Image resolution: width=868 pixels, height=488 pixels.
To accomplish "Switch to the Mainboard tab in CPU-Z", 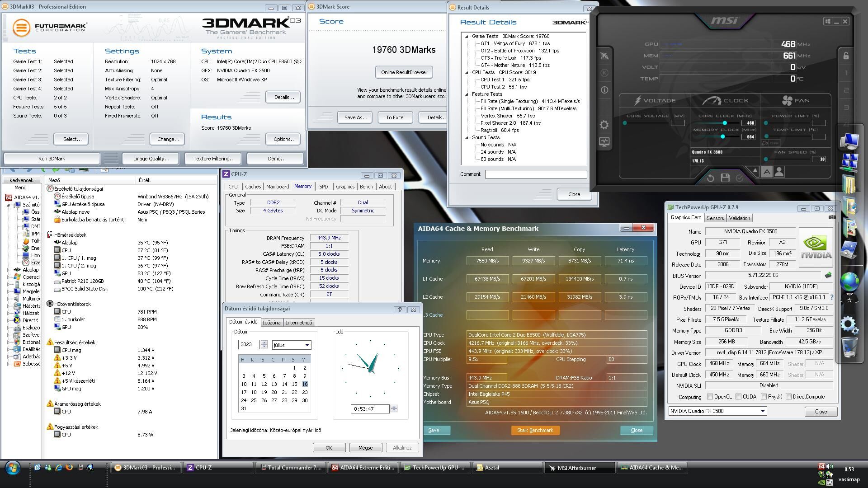I will coord(278,187).
